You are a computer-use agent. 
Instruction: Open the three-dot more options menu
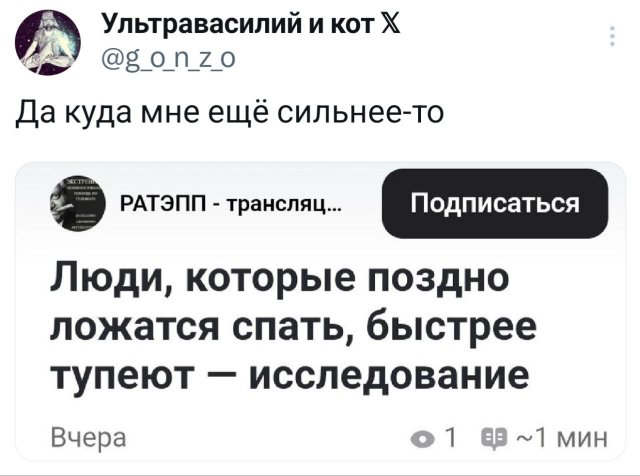pyautogui.click(x=612, y=37)
